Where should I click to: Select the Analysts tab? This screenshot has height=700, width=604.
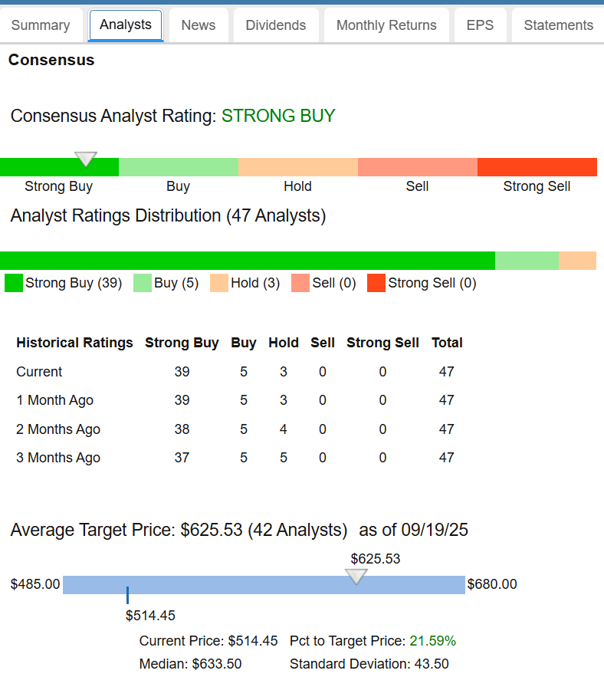coord(126,25)
